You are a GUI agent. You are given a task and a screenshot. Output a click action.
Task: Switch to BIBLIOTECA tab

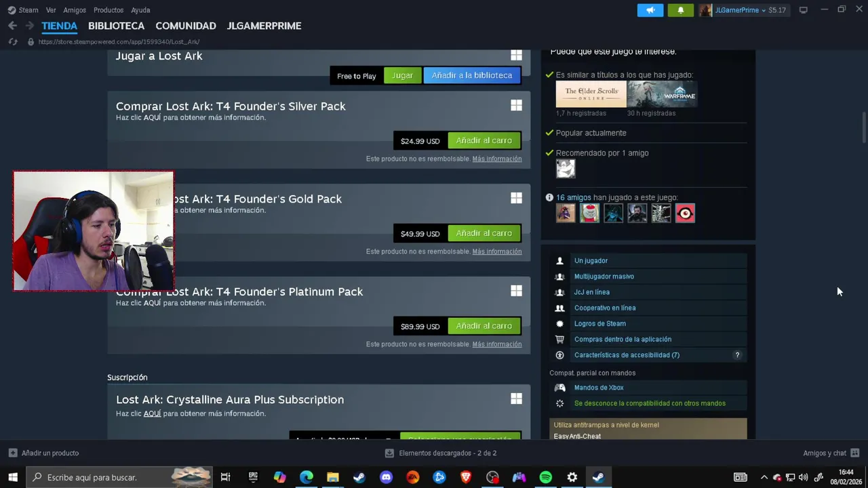coord(116,26)
